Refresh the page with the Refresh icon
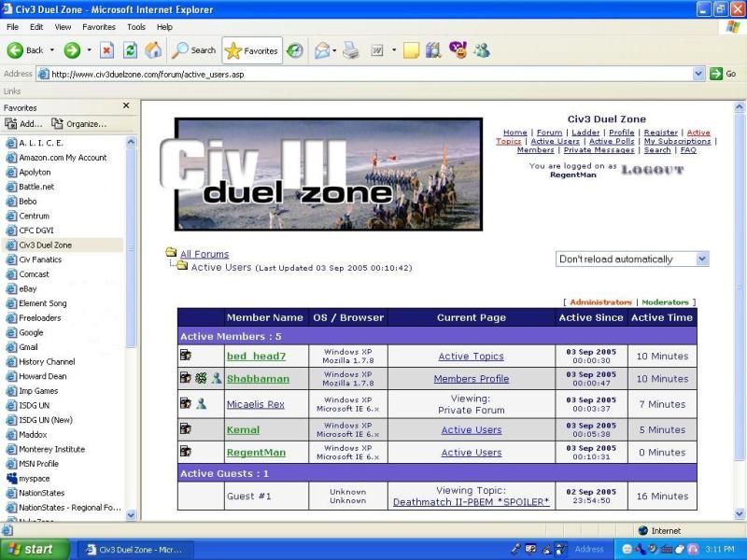747x560 pixels. point(130,50)
